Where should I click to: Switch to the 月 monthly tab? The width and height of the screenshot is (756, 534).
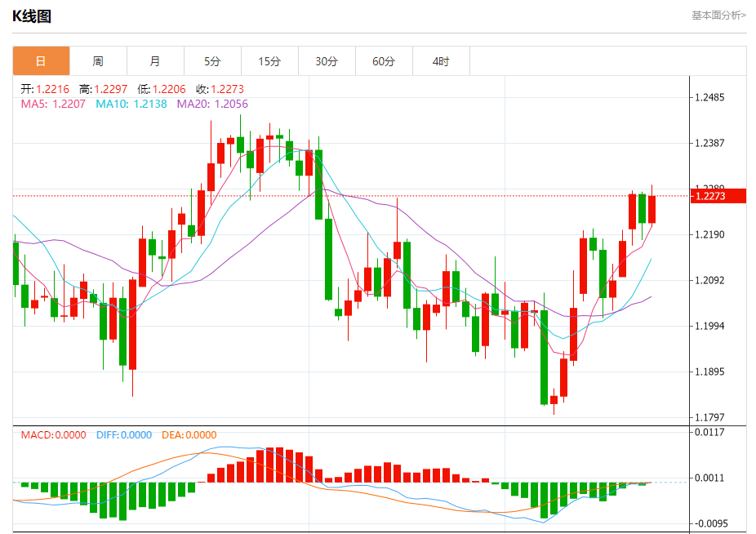coord(155,61)
